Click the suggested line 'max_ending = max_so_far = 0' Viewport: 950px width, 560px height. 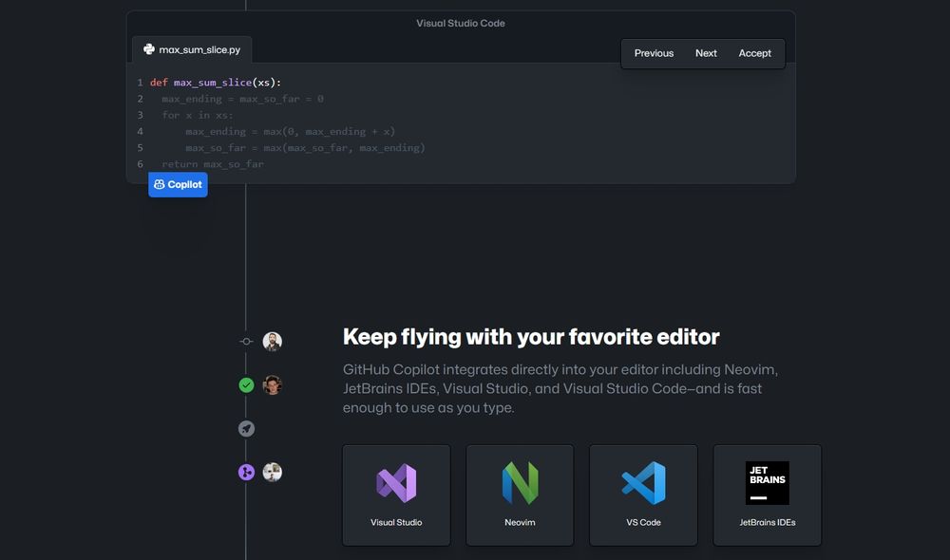tap(242, 99)
